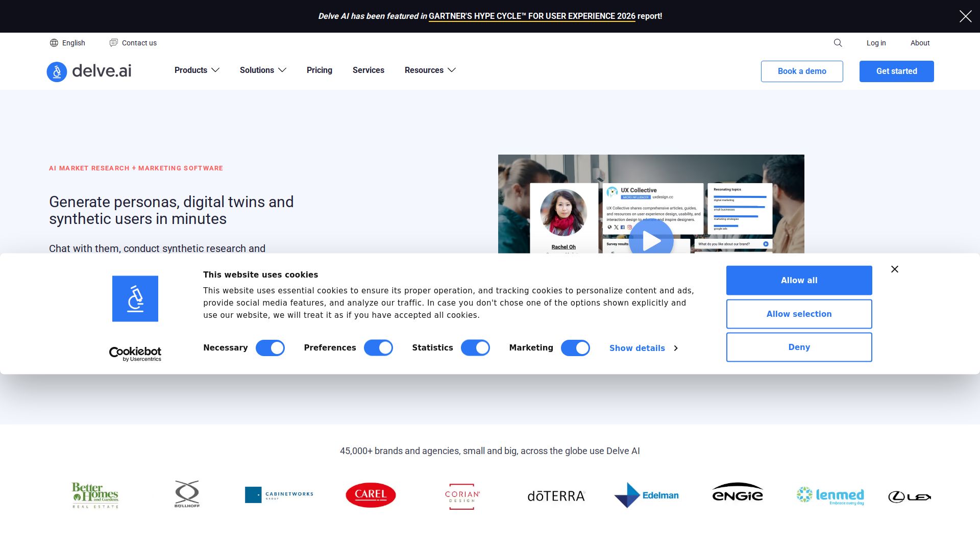The height and width of the screenshot is (551, 980).
Task: Play the hero video
Action: coord(651,240)
